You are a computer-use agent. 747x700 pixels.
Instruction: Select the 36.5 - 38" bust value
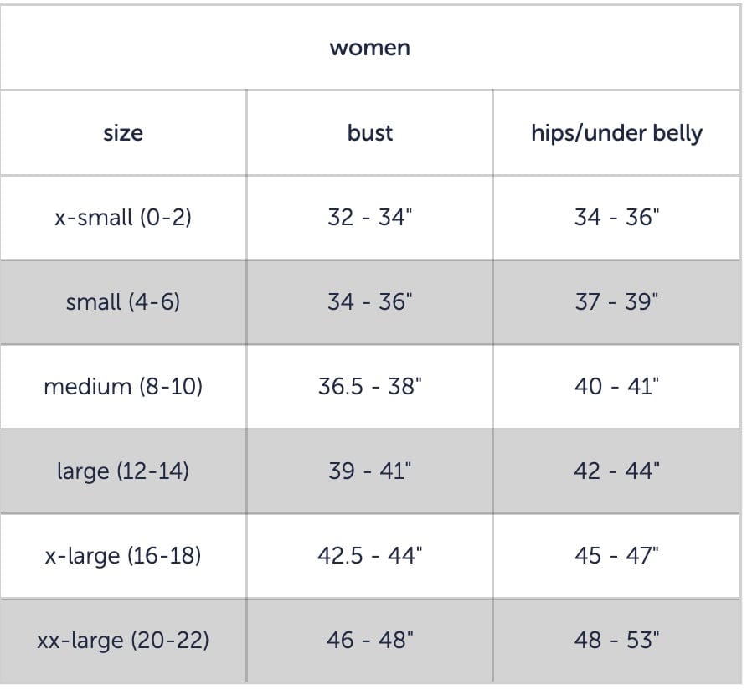click(x=370, y=387)
